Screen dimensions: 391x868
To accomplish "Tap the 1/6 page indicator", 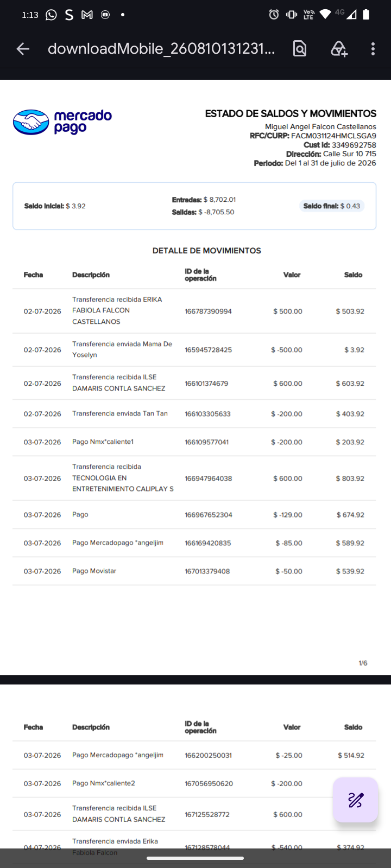I will point(363,663).
